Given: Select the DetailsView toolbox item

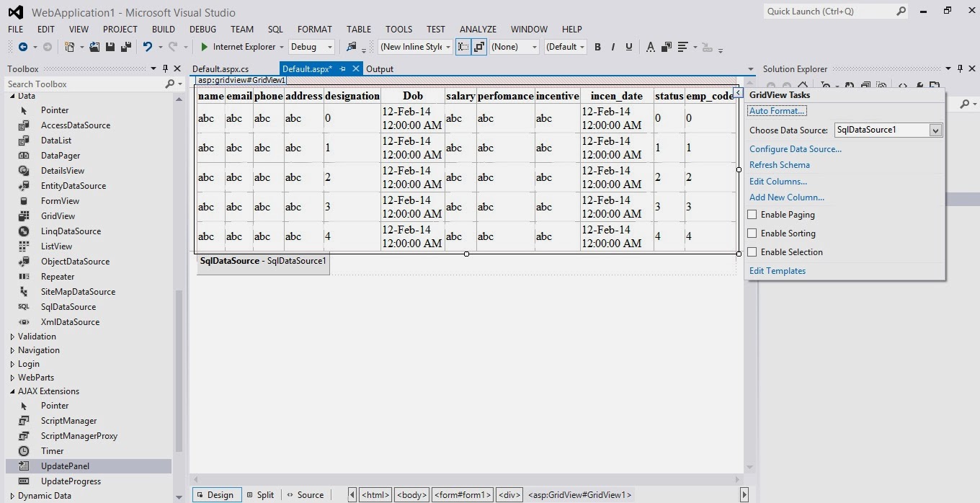Looking at the screenshot, I should click(x=63, y=171).
